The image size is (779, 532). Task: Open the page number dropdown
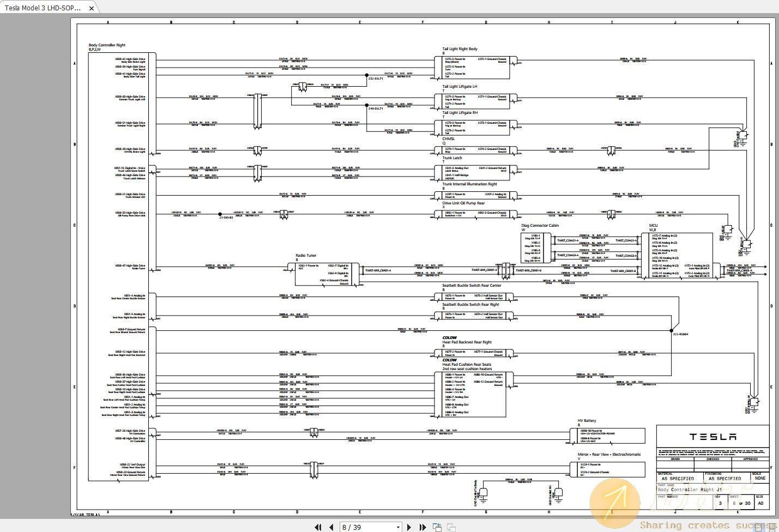[x=398, y=527]
